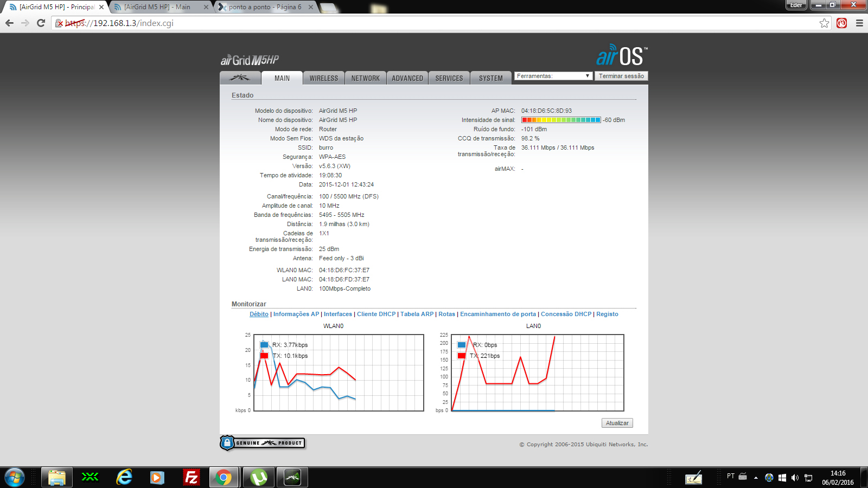Click the SSID value 'burro'
This screenshot has height=488, width=868.
(x=326, y=147)
